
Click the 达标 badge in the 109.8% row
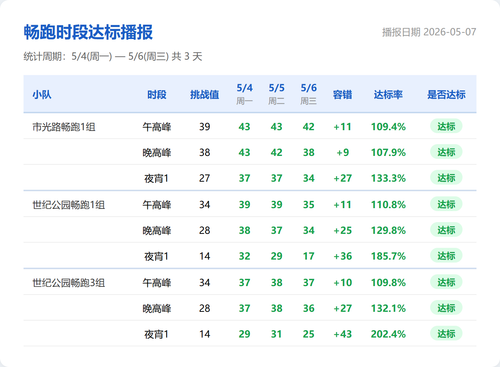click(446, 282)
